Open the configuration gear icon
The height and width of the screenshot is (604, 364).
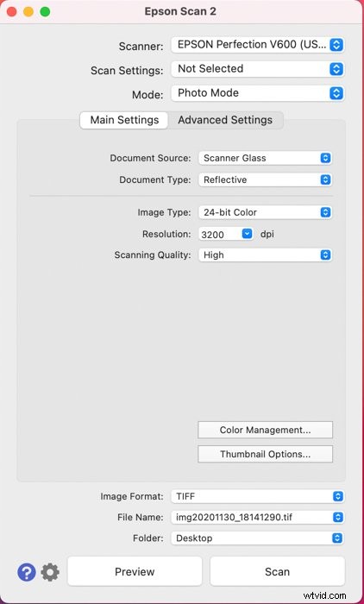click(50, 572)
